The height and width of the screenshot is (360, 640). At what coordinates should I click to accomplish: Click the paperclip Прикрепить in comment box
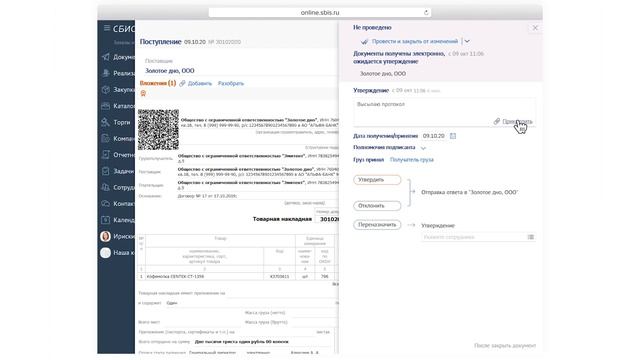pos(513,121)
